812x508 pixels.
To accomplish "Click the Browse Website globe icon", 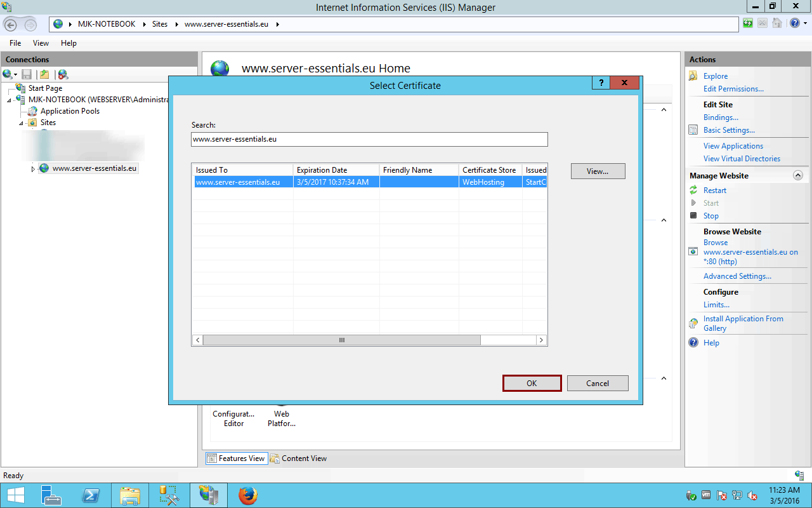I will [693, 251].
